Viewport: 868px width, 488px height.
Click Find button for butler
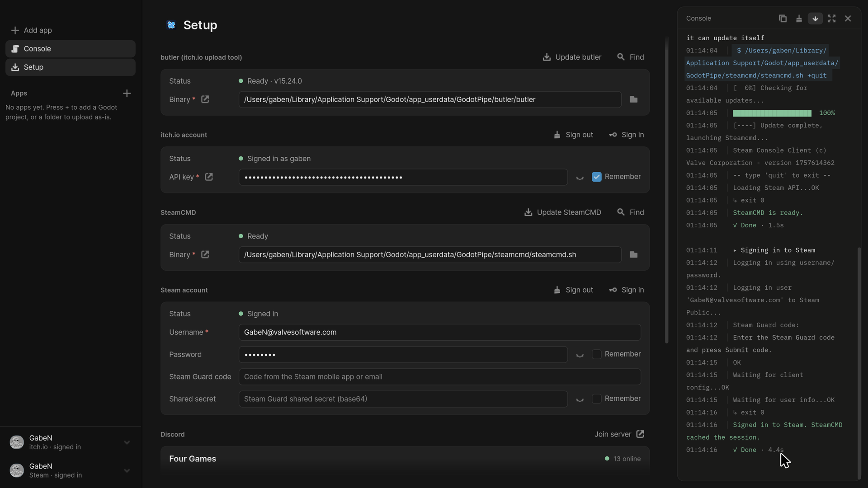pyautogui.click(x=631, y=57)
